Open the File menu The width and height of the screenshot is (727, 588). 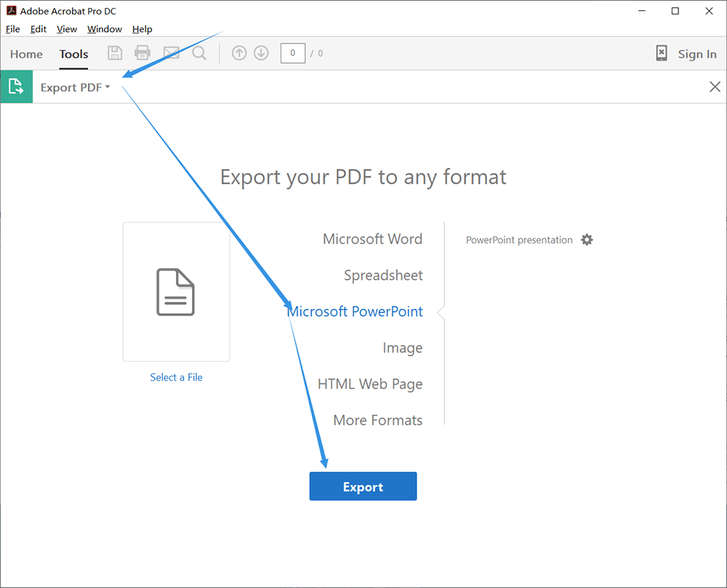[13, 29]
